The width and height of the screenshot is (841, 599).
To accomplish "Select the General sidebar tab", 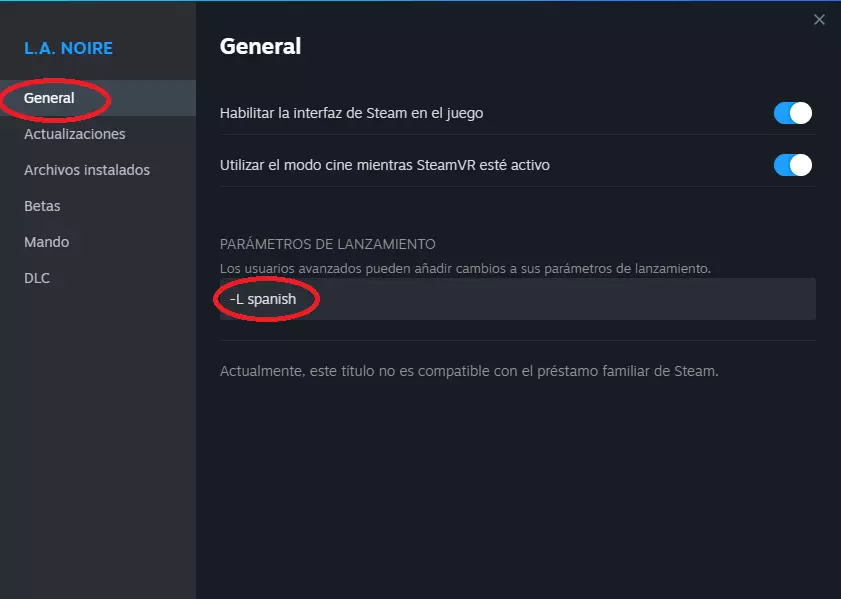I will 50,98.
